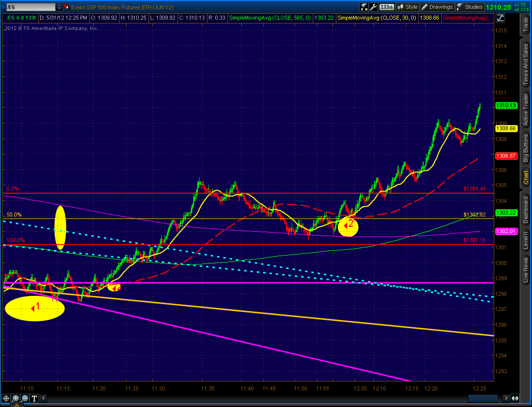Viewport: 532px width, 407px height.
Task: Click the date readout D: 5/31/12 12:25 PM
Action: (x=64, y=18)
